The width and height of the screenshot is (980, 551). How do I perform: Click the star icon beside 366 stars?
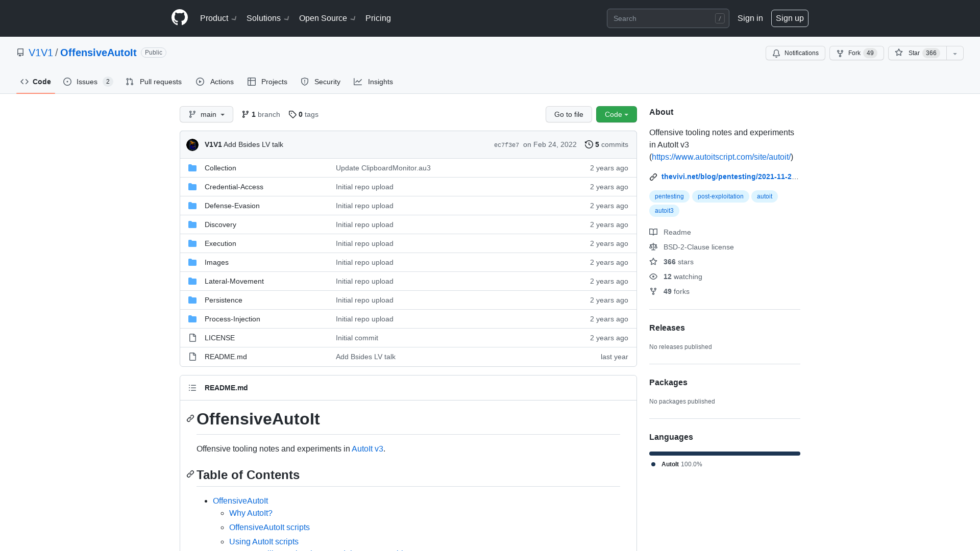click(x=653, y=262)
